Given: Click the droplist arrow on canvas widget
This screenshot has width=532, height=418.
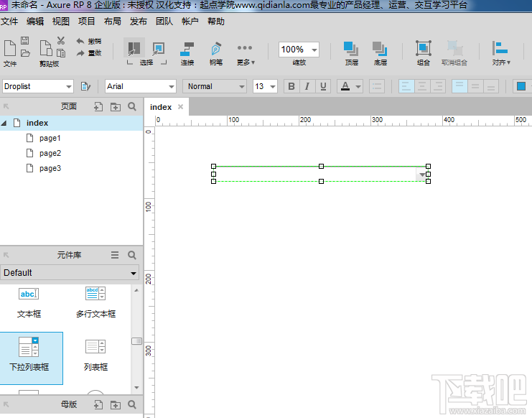Looking at the screenshot, I should click(x=421, y=175).
